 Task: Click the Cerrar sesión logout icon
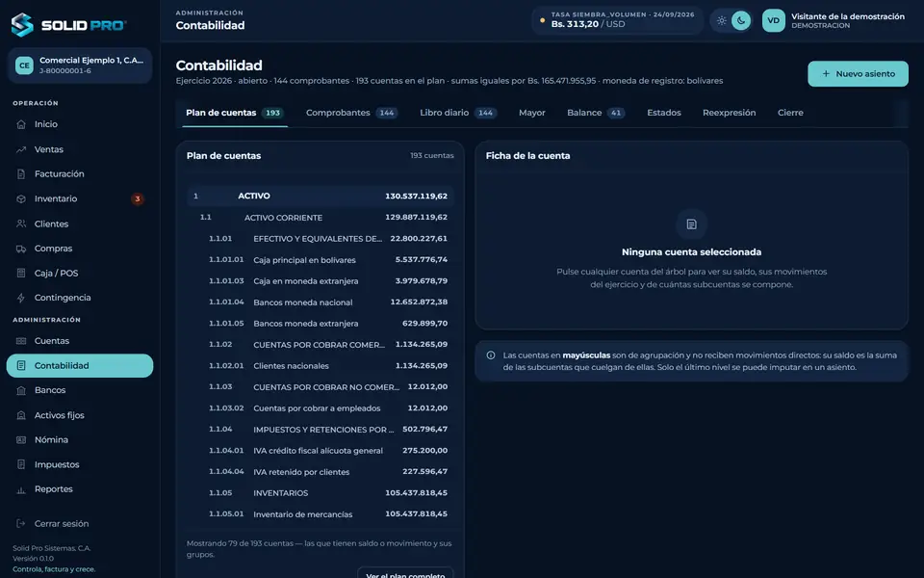pyautogui.click(x=21, y=524)
